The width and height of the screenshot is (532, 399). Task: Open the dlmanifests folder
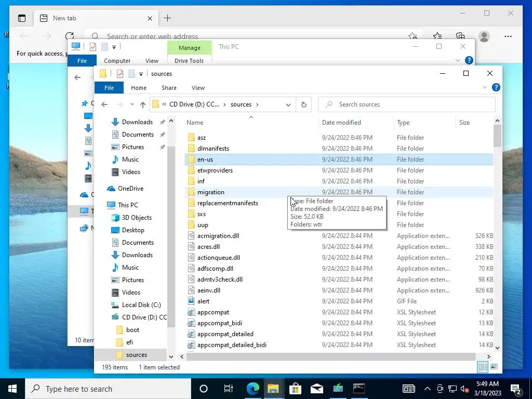213,148
